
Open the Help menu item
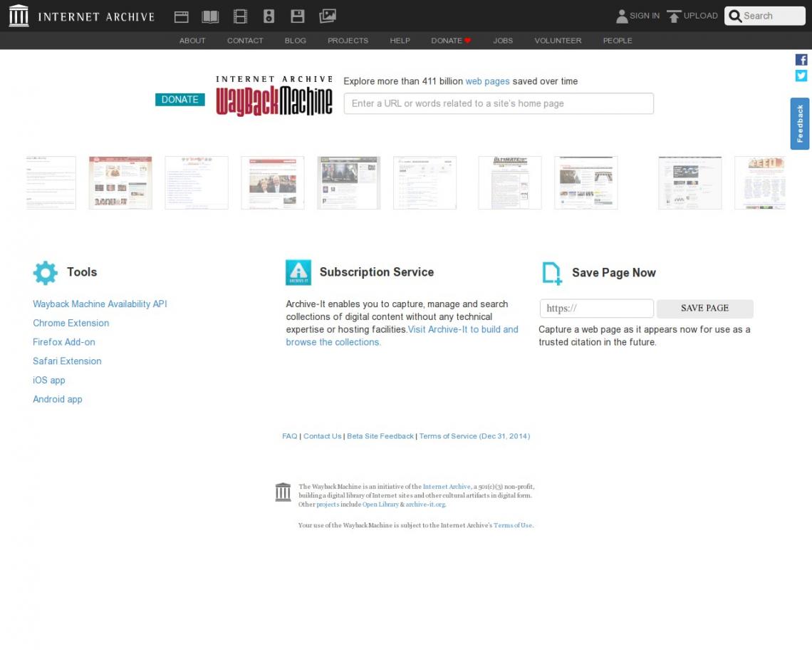[x=400, y=41]
